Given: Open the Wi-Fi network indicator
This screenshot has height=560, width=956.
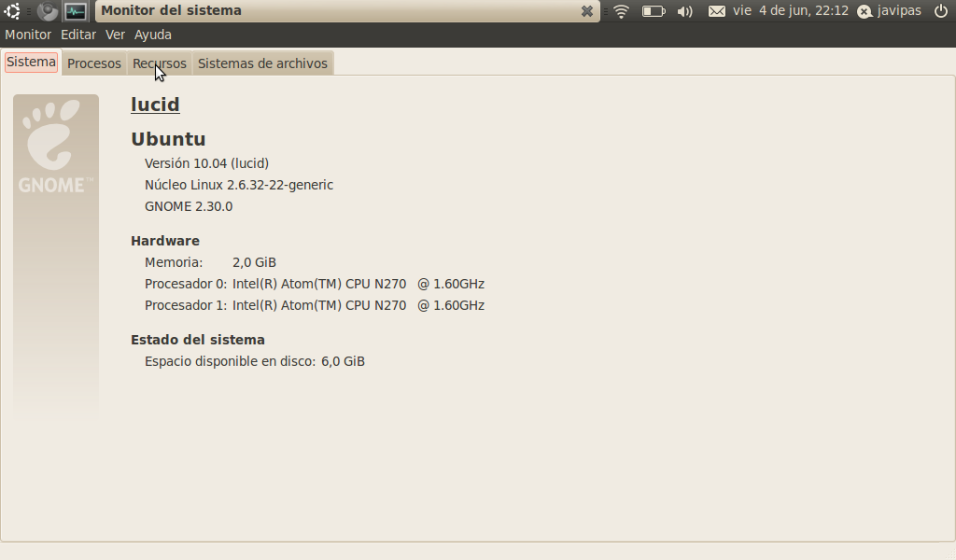Looking at the screenshot, I should pos(621,11).
